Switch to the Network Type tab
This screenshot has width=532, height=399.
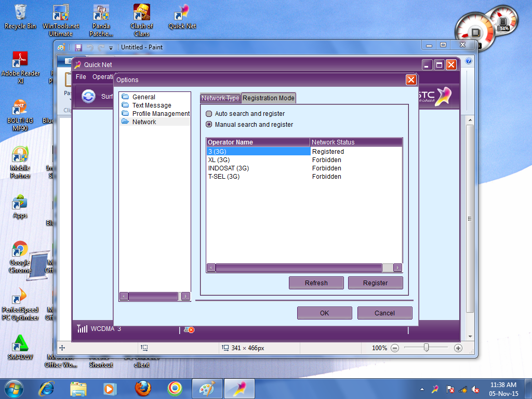tap(220, 98)
